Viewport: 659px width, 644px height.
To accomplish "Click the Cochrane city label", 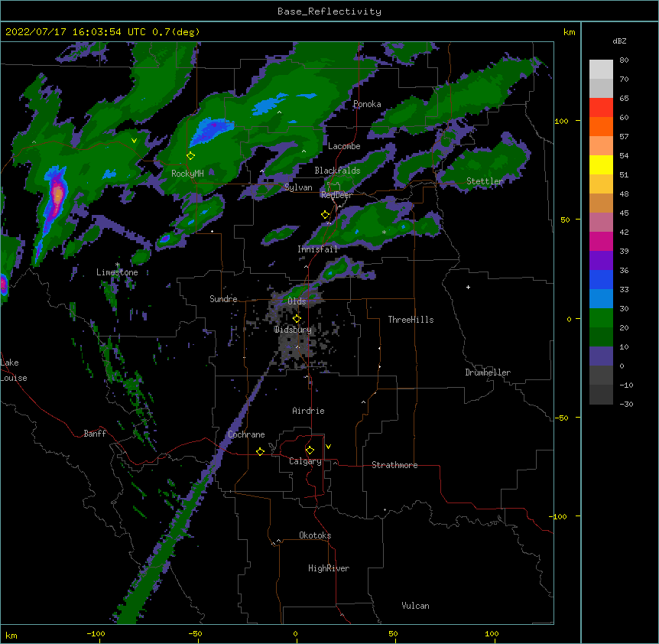I will pyautogui.click(x=246, y=434).
